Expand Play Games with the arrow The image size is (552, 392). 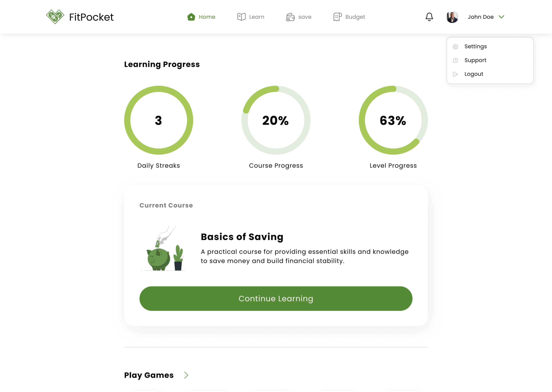tap(186, 375)
